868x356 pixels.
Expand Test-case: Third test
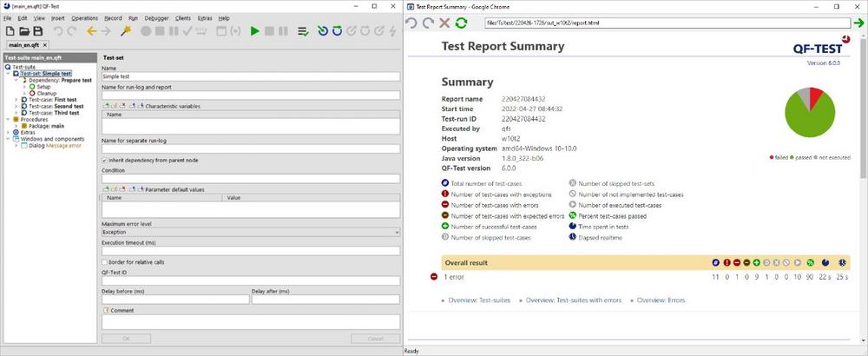pos(16,113)
